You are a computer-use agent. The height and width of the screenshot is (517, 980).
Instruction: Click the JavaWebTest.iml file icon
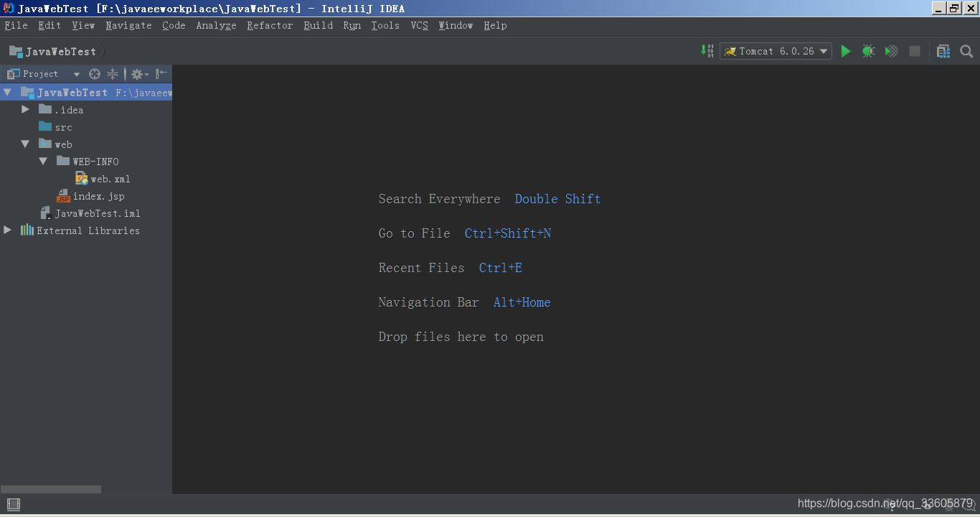[x=46, y=213]
